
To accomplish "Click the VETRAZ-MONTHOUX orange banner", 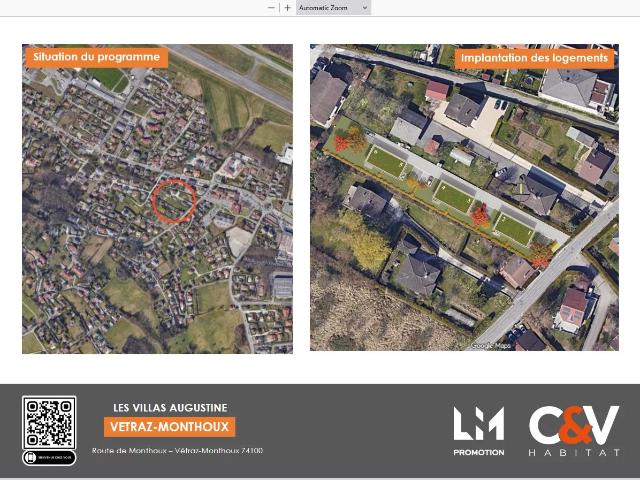I will click(x=169, y=427).
